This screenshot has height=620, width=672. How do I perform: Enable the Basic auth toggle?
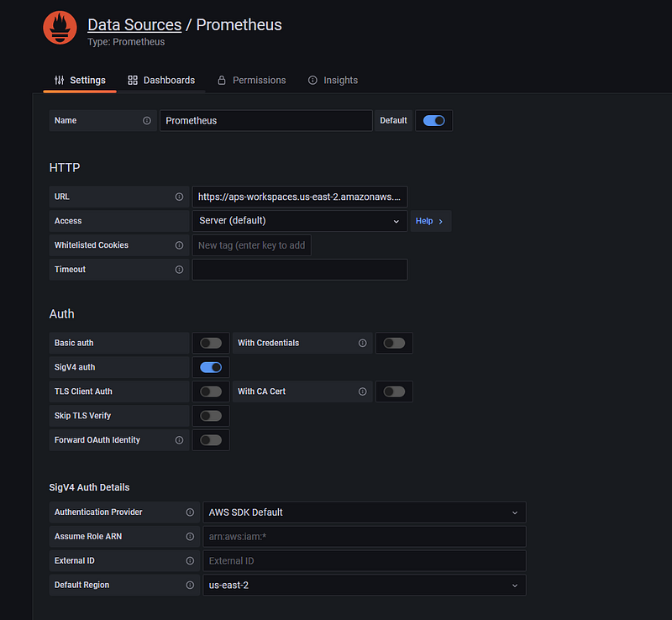pos(211,343)
